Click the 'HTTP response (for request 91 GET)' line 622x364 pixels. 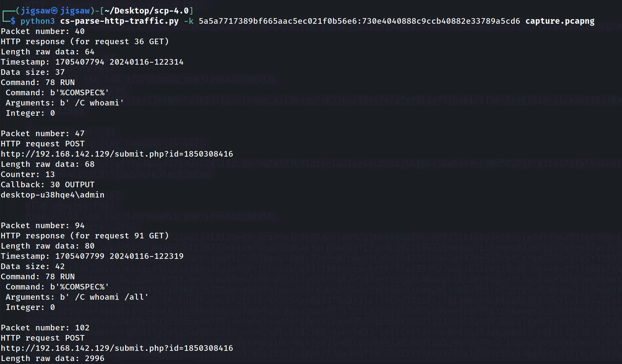click(x=85, y=236)
